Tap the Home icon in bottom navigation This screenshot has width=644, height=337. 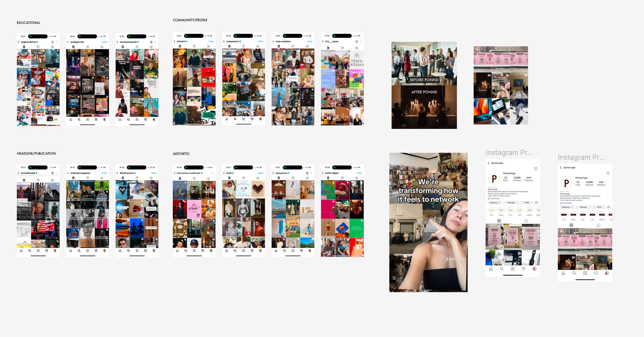tap(491, 268)
